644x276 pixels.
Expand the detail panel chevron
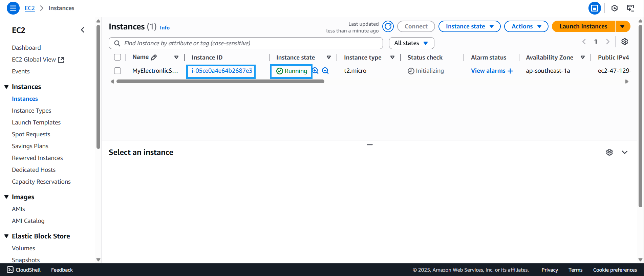[625, 152]
